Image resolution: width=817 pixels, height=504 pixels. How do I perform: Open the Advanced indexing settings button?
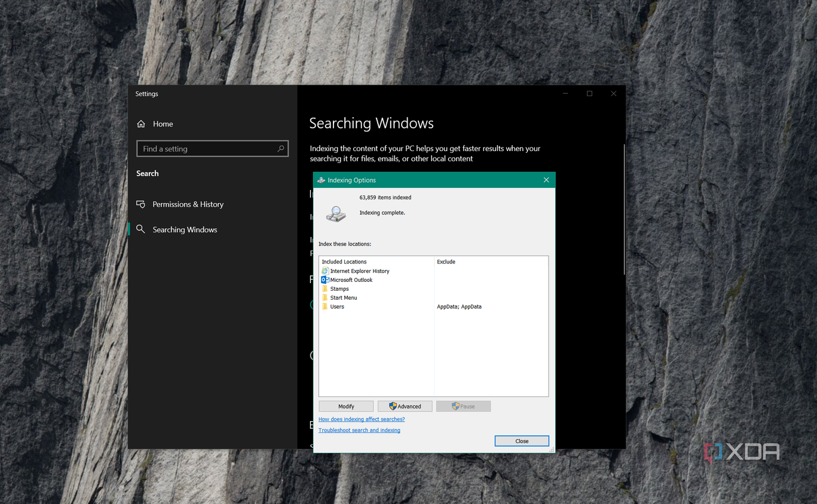point(405,407)
